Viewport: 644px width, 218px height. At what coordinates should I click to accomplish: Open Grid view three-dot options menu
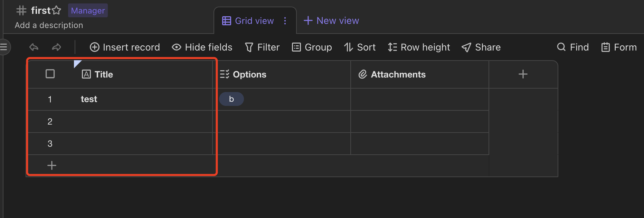coord(285,21)
